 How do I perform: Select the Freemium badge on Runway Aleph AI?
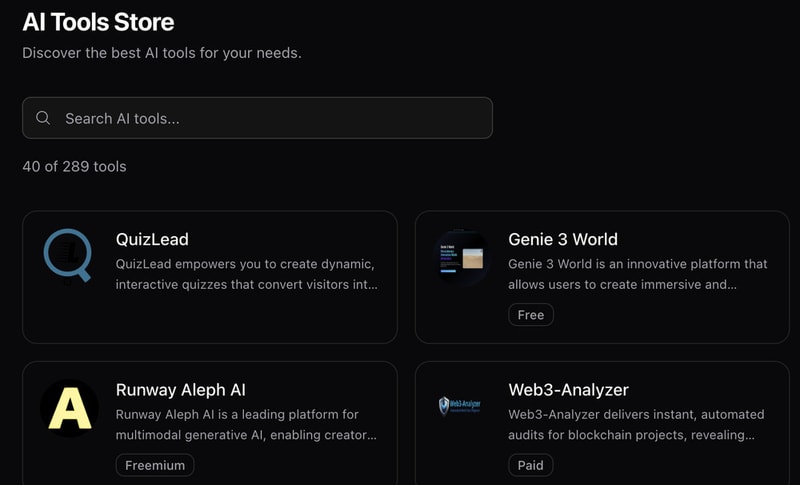[x=155, y=465]
